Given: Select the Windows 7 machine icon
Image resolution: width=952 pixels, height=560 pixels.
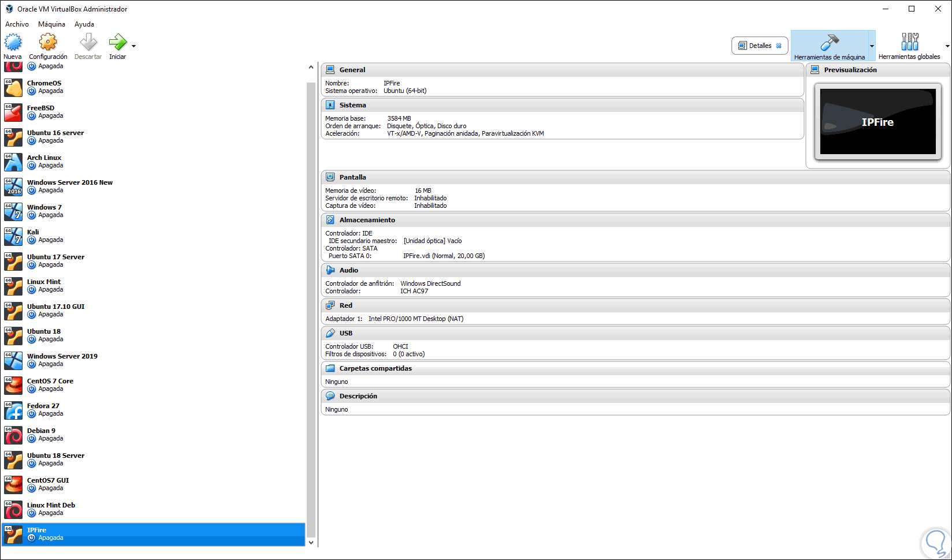Looking at the screenshot, I should coord(13,212).
